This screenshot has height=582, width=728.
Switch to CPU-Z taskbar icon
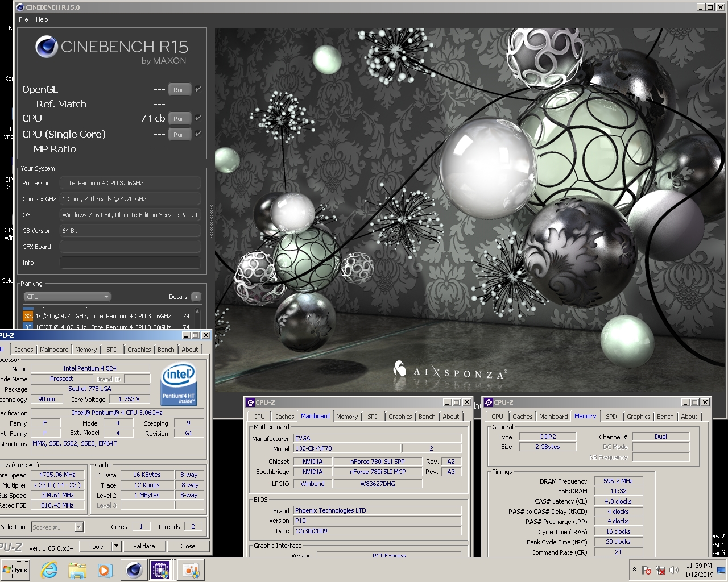pyautogui.click(x=160, y=569)
